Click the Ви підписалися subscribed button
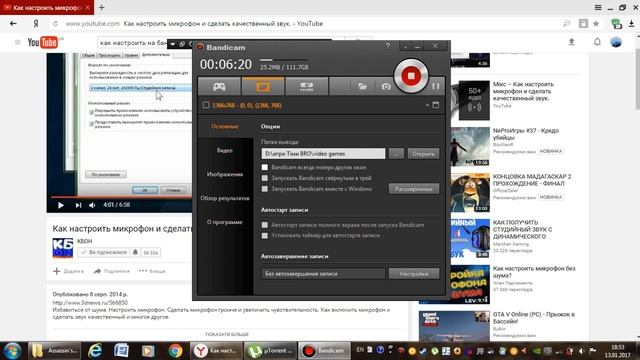 (104, 253)
